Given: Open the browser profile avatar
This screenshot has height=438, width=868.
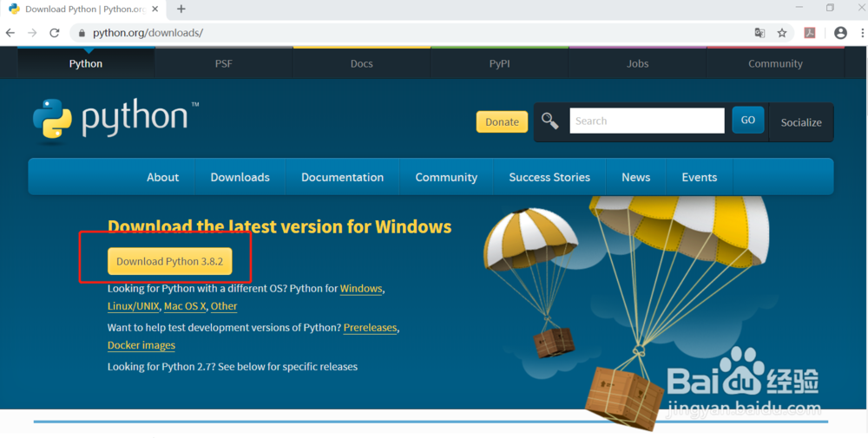Looking at the screenshot, I should (840, 33).
